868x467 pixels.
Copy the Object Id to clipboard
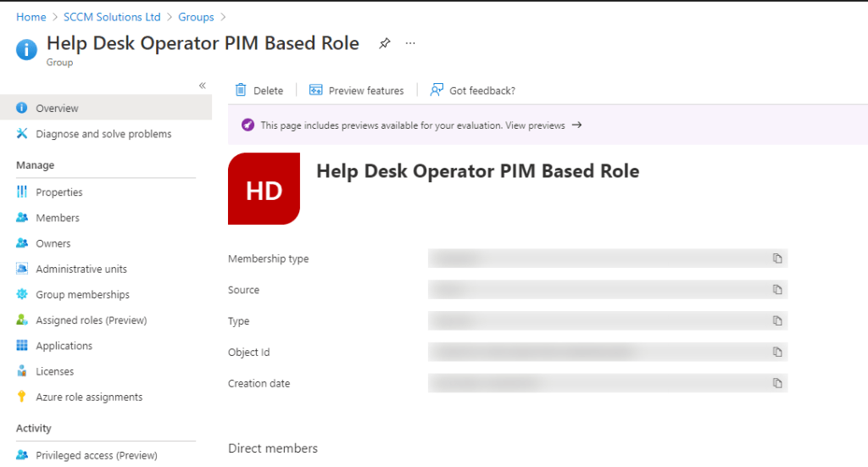tap(776, 353)
